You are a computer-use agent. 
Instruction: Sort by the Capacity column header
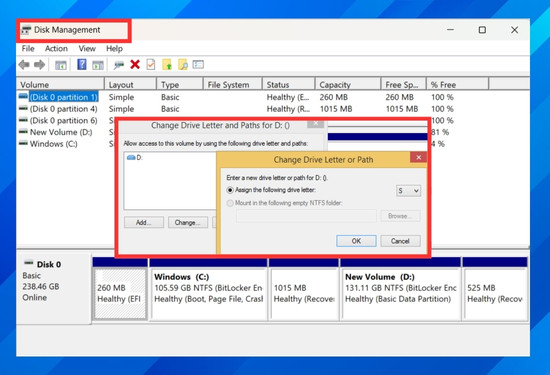[x=348, y=85]
